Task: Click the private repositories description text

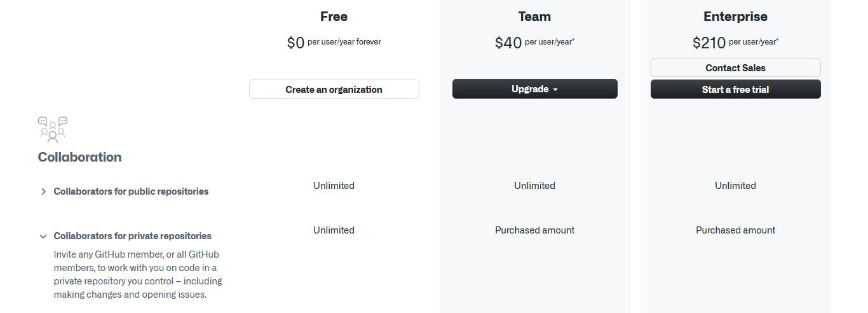Action: tap(138, 274)
